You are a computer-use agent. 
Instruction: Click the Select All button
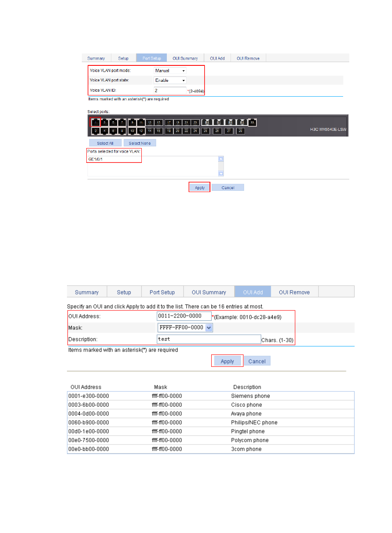tap(105, 143)
